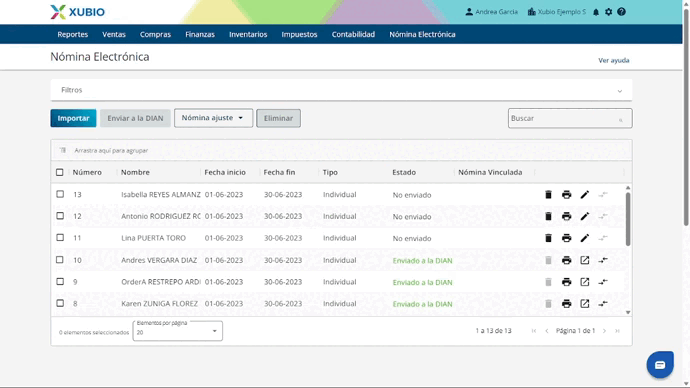Open the Nómina ajuste dropdown
Screen dimensions: 690x388
pos(213,118)
